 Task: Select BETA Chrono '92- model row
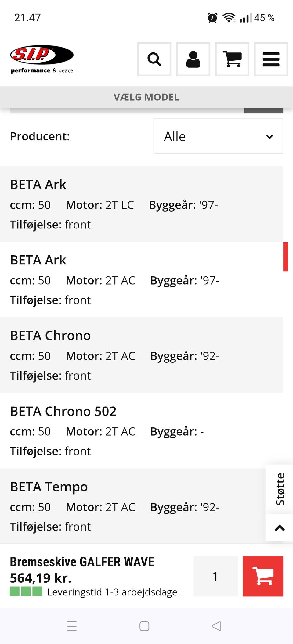point(142,355)
